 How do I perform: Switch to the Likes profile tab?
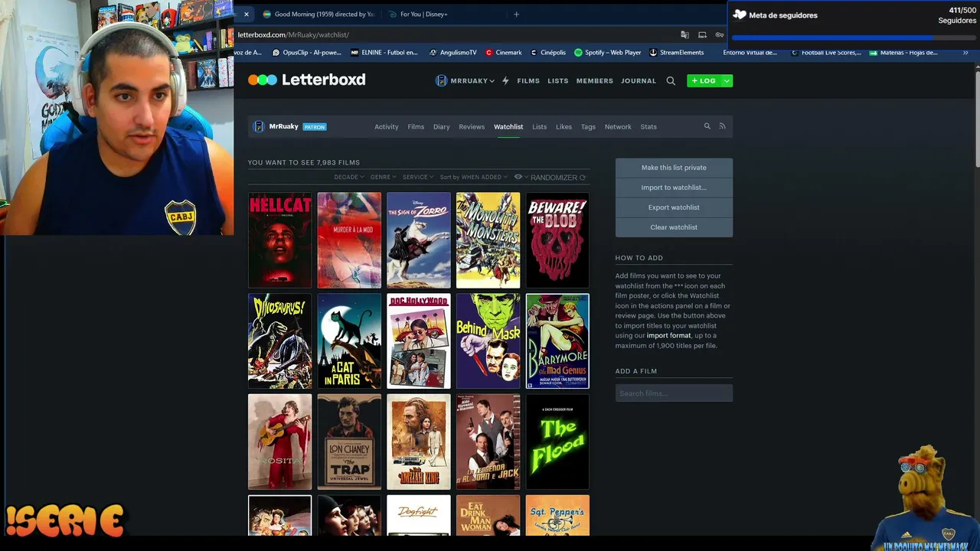564,127
